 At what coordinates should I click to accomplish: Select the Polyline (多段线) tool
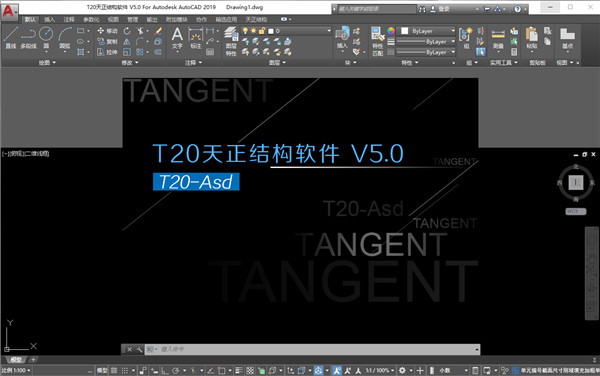click(x=28, y=38)
